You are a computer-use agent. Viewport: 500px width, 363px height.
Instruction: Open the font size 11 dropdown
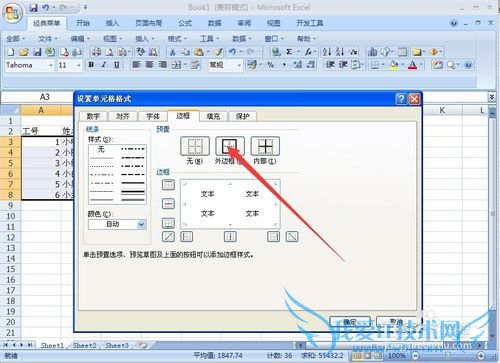tap(79, 65)
